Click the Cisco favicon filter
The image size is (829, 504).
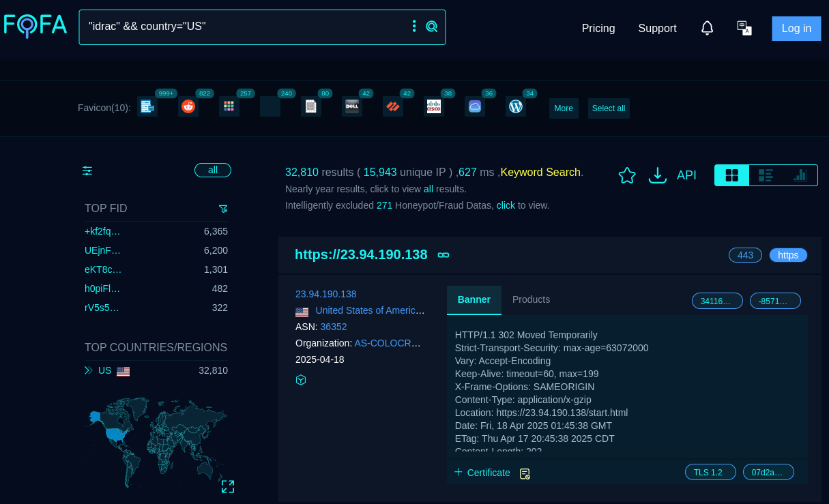(434, 106)
